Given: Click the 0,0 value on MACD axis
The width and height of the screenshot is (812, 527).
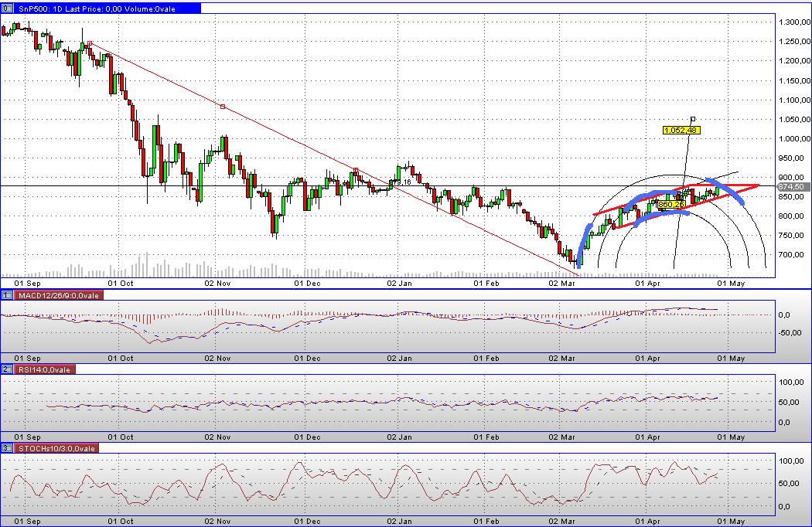Looking at the screenshot, I should [x=784, y=314].
